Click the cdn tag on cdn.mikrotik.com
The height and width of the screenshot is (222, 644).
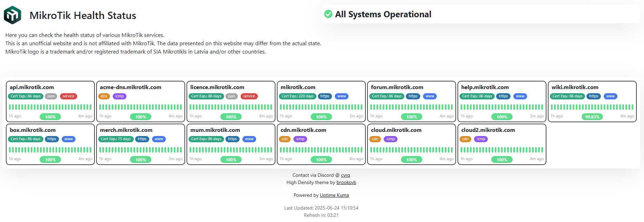click(x=285, y=139)
